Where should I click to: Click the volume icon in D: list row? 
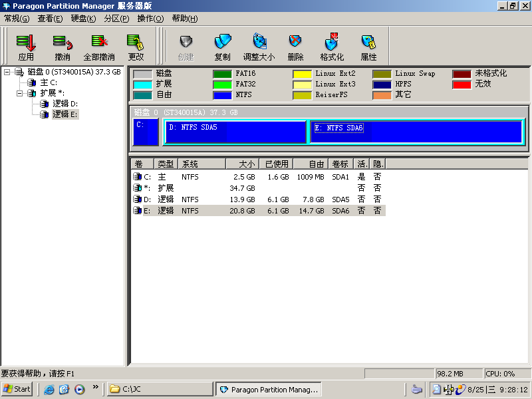[138, 199]
